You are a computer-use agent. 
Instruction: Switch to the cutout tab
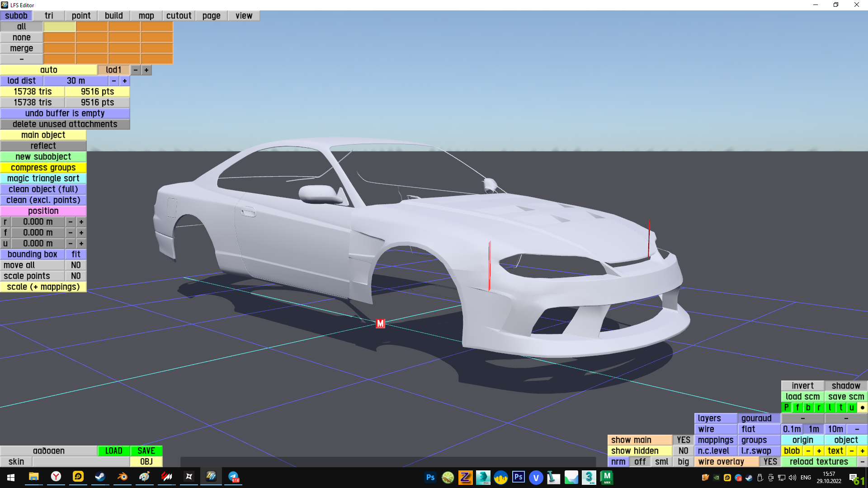(179, 16)
